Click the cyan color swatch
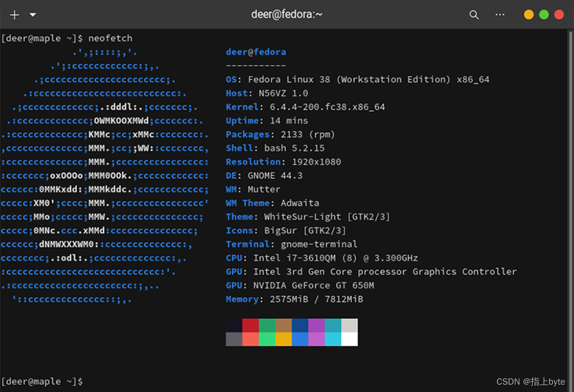Screen dimensions: 574x392 333,339
